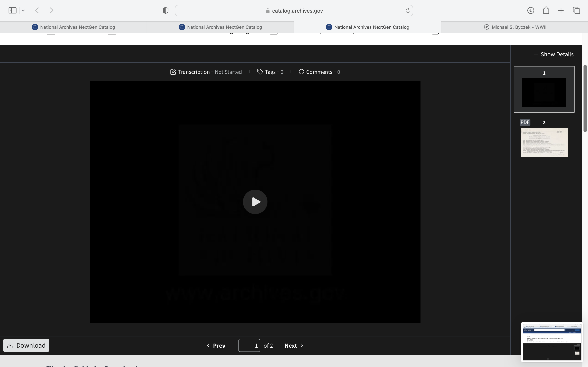Open the Comments panel
The image size is (588, 367).
(319, 72)
